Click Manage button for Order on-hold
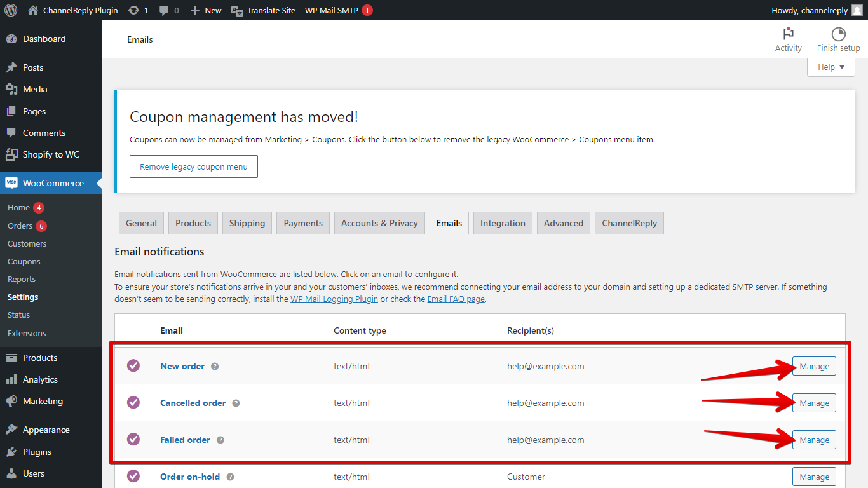The width and height of the screenshot is (868, 488). pyautogui.click(x=814, y=477)
